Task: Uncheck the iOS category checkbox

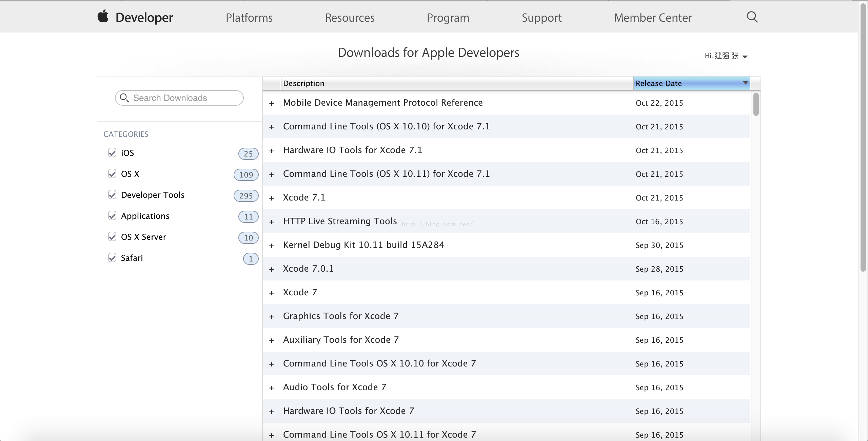Action: click(112, 152)
